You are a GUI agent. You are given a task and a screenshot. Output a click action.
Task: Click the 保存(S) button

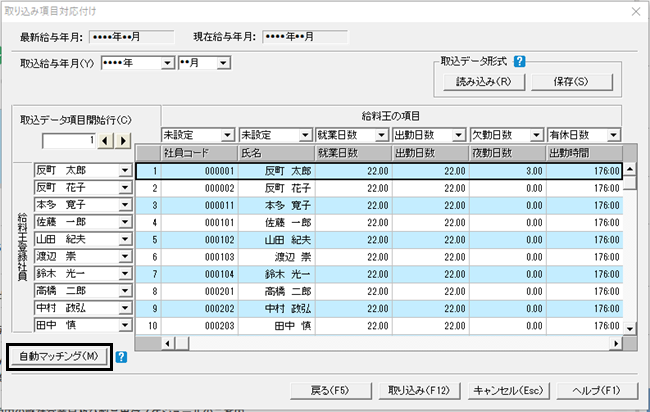[571, 82]
